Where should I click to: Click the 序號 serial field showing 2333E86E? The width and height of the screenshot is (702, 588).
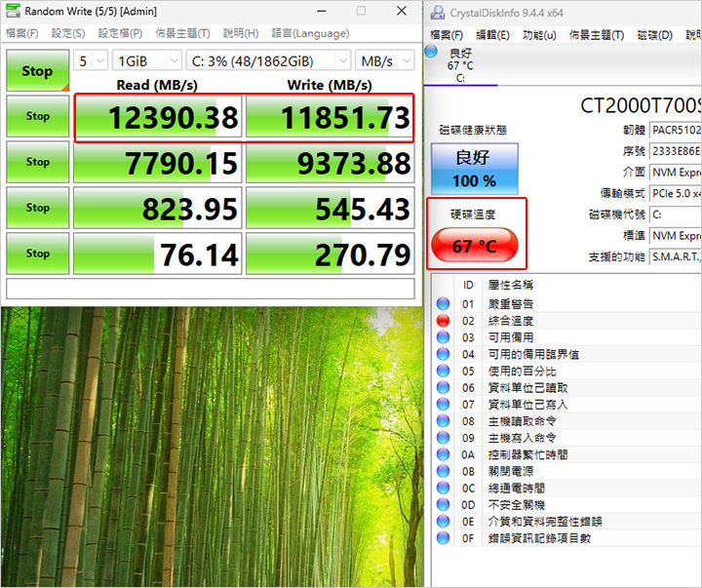pos(675,151)
